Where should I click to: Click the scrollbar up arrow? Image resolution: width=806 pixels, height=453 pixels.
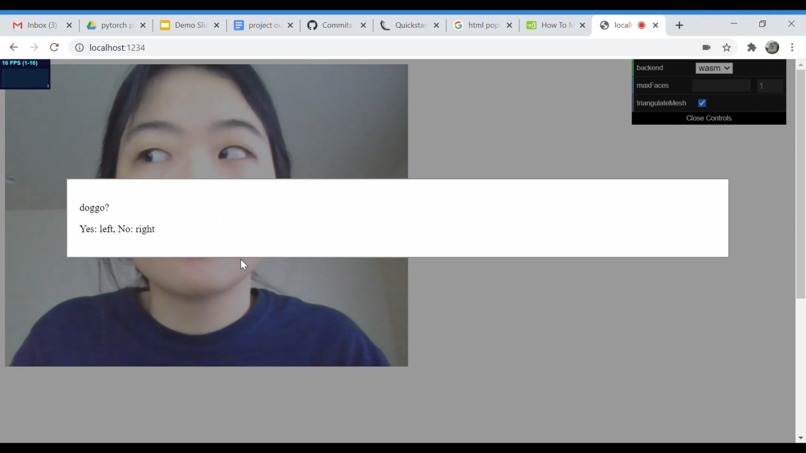[800, 64]
